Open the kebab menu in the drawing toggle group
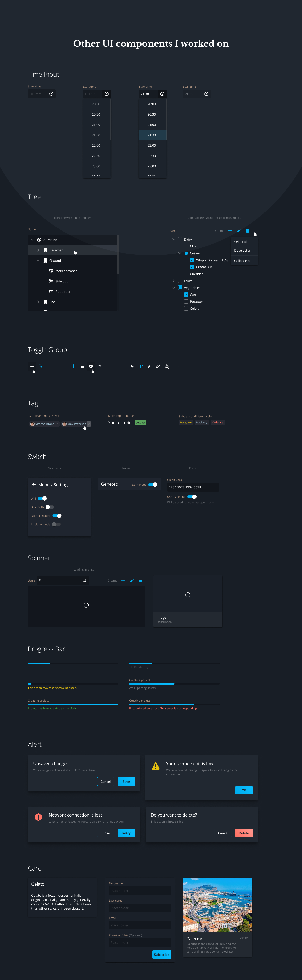The image size is (302, 980). [179, 366]
